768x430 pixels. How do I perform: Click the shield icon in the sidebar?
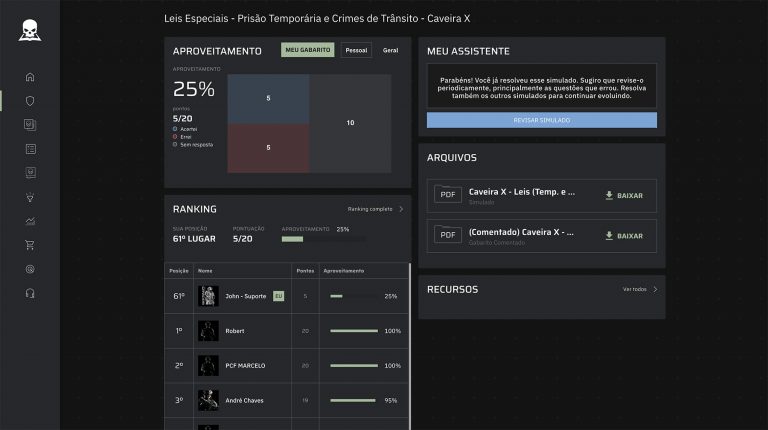coord(30,101)
